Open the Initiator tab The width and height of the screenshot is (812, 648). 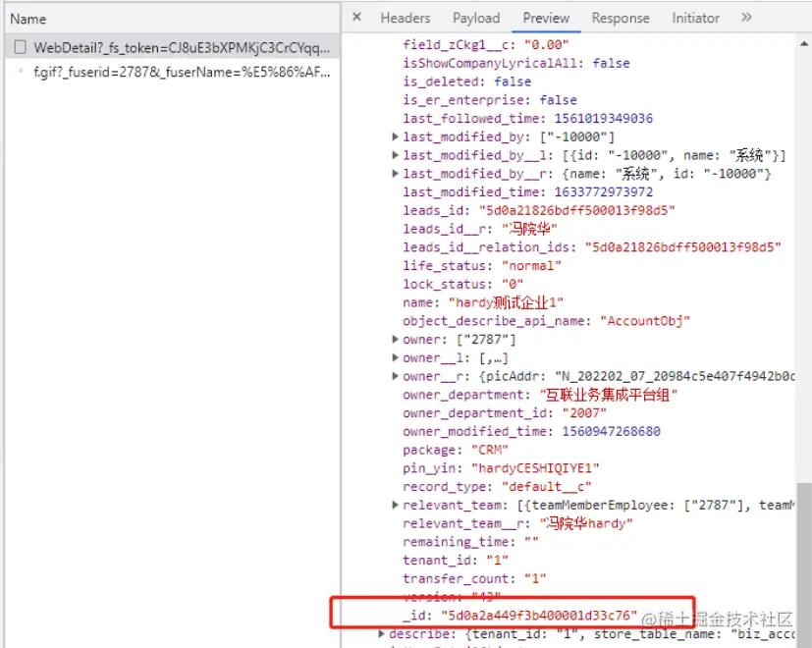[x=695, y=18]
